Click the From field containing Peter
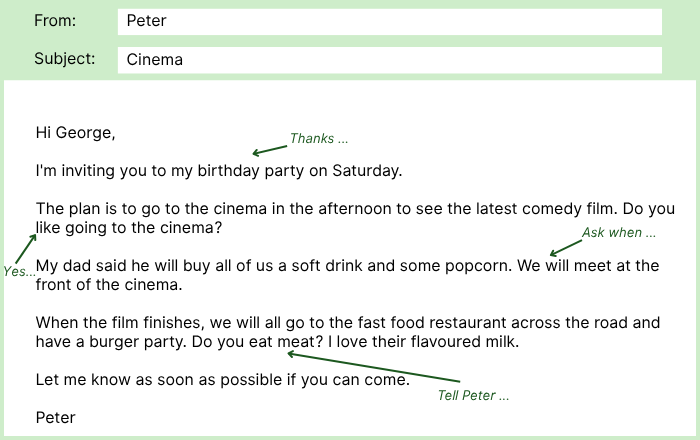Viewport: 700px width, 440px height. 389,22
